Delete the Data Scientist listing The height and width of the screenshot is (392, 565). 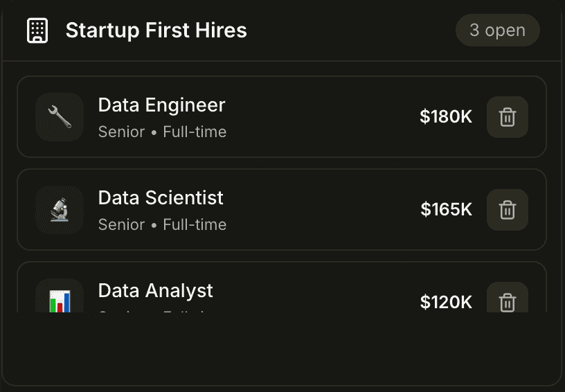pos(508,210)
